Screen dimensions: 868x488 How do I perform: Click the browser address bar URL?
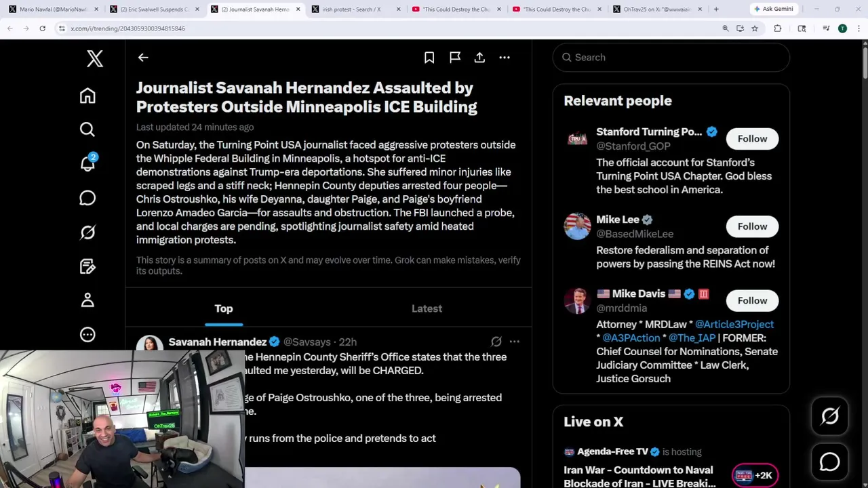127,28
